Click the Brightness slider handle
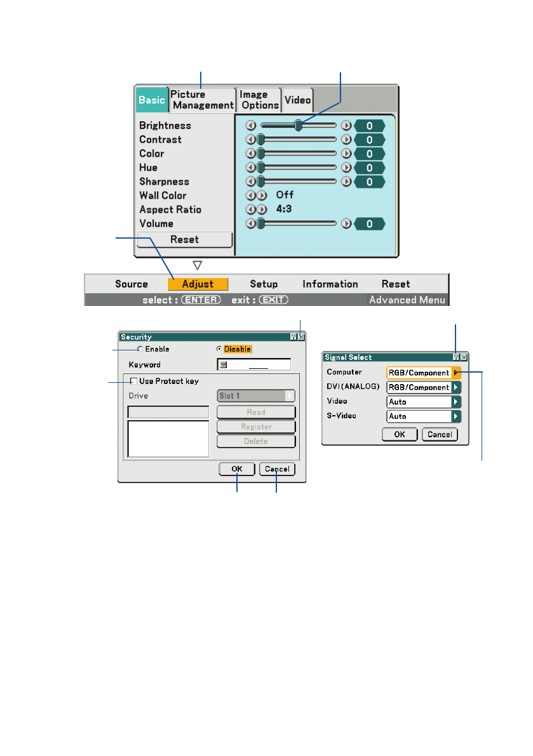Screen dimensions: 533x756 [298, 126]
